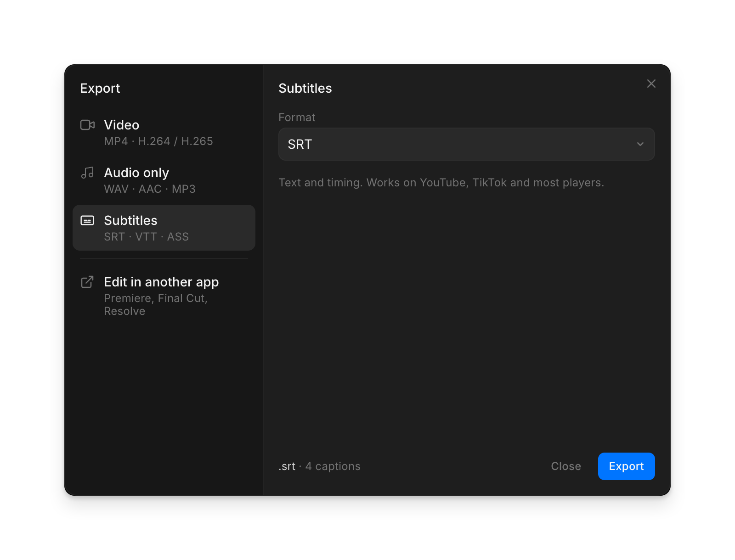Click the '.srt · 4 captions' status text
735x560 pixels.
319,466
